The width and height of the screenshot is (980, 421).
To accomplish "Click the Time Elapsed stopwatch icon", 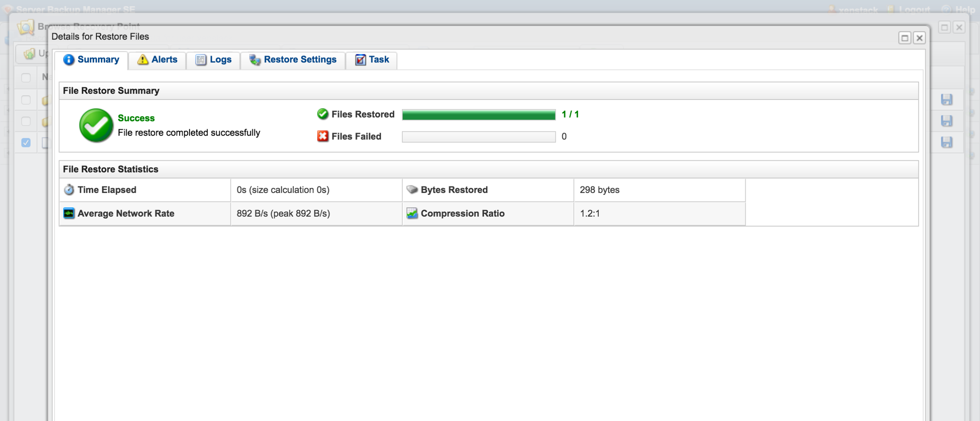I will [x=69, y=190].
